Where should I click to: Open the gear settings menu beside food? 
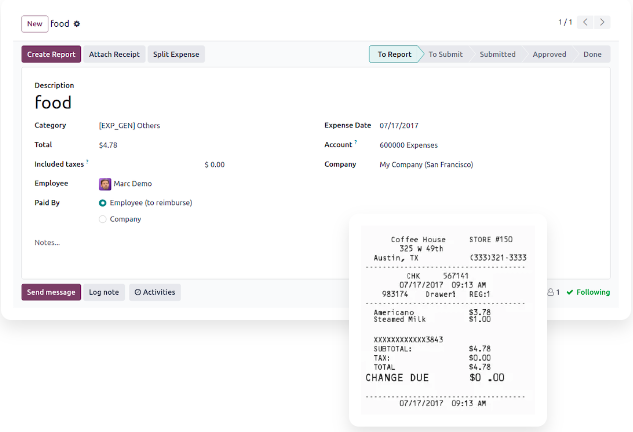point(78,23)
